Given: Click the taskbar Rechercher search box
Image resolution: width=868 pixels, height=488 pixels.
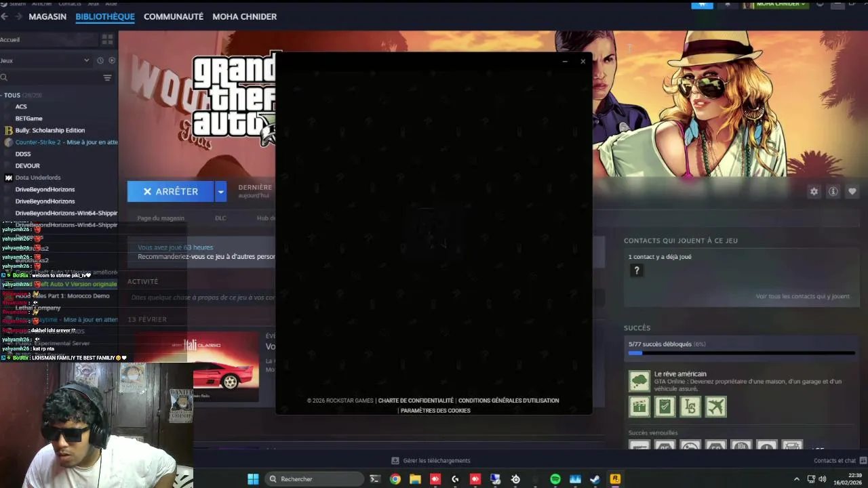Looking at the screenshot, I should 314,479.
